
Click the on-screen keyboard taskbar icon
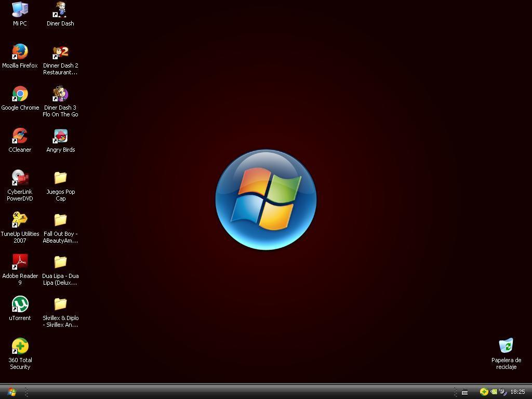(465, 392)
